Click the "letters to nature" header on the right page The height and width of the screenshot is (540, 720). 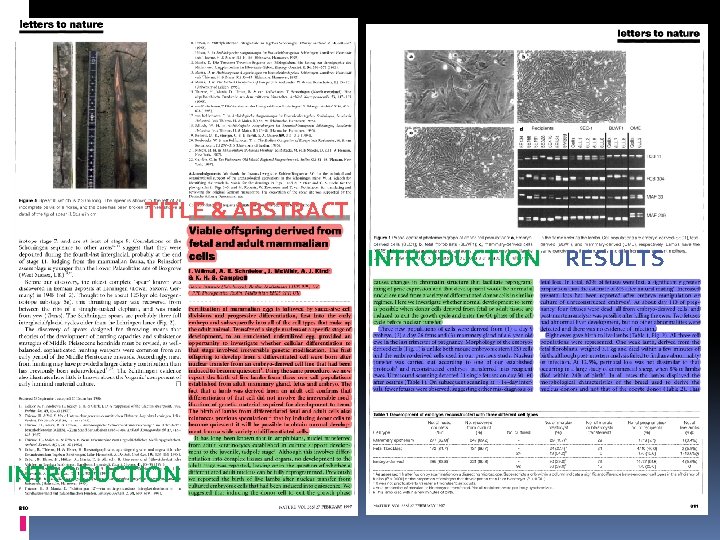click(x=658, y=34)
